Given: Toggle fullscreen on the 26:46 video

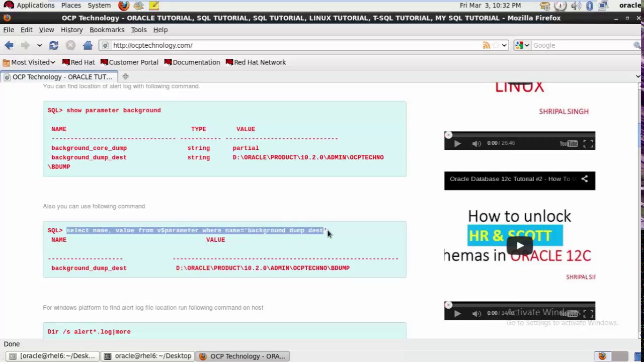Looking at the screenshot, I should pos(588,143).
